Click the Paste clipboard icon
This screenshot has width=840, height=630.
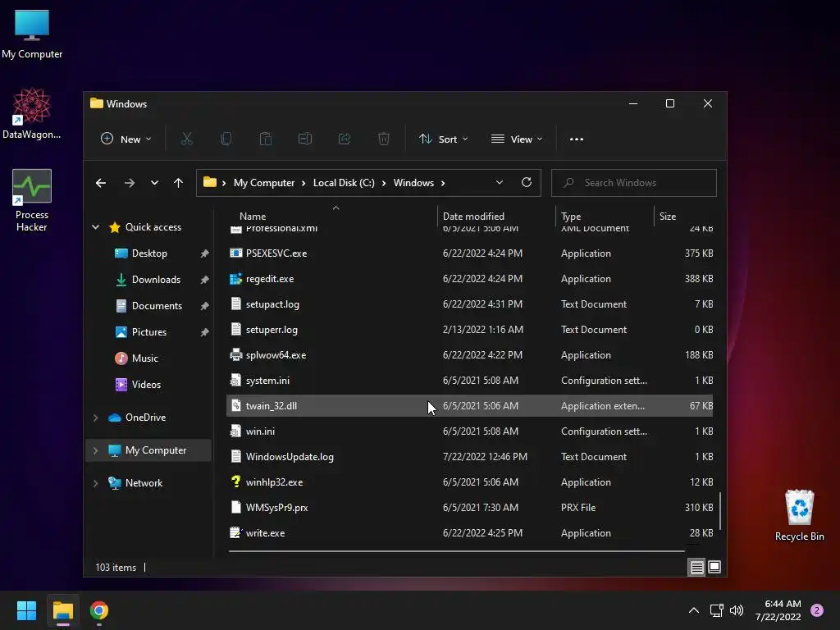[x=266, y=139]
